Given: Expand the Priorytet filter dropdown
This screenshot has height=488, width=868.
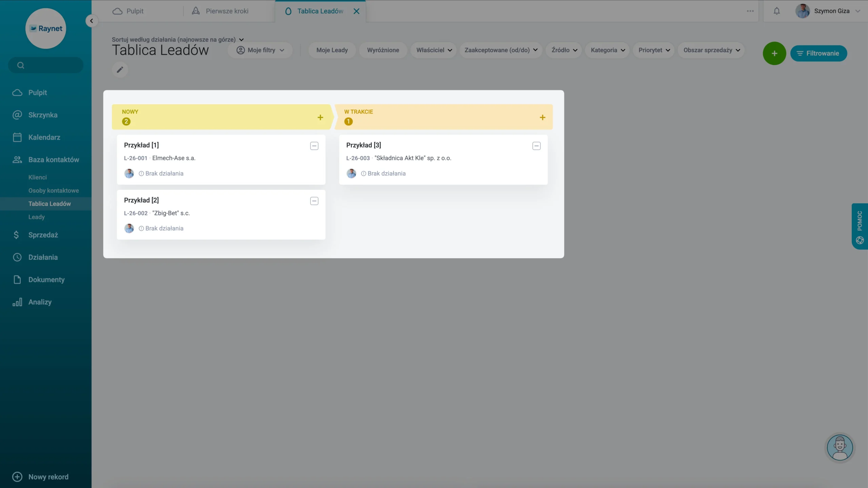Looking at the screenshot, I should coord(654,50).
